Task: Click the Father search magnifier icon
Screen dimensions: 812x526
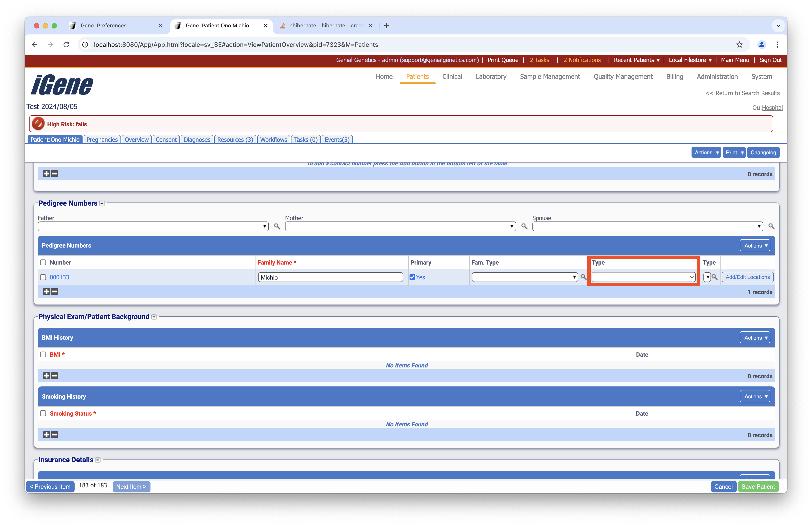Action: [x=277, y=226]
